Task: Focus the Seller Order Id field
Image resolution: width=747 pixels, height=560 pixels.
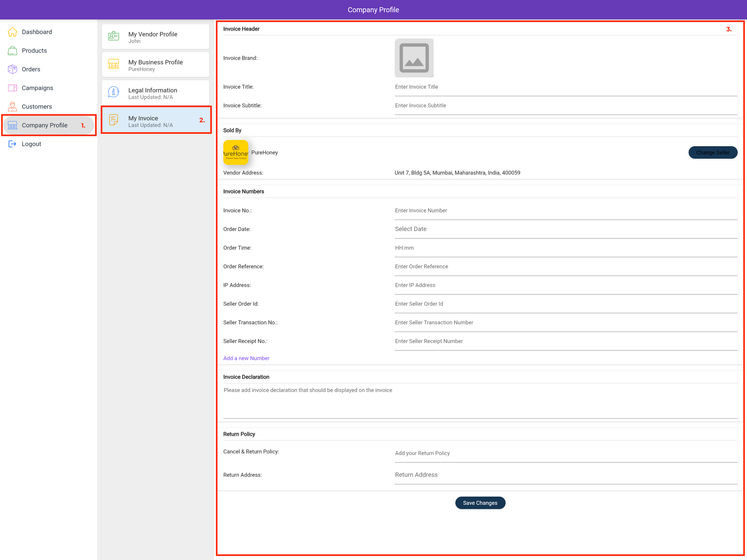Action: point(566,304)
